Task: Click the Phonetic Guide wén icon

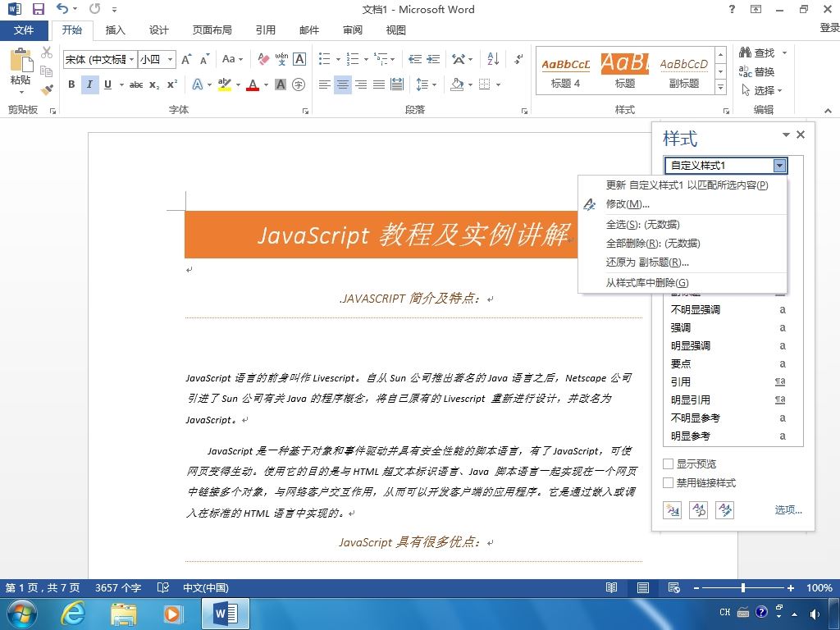Action: coord(281,59)
